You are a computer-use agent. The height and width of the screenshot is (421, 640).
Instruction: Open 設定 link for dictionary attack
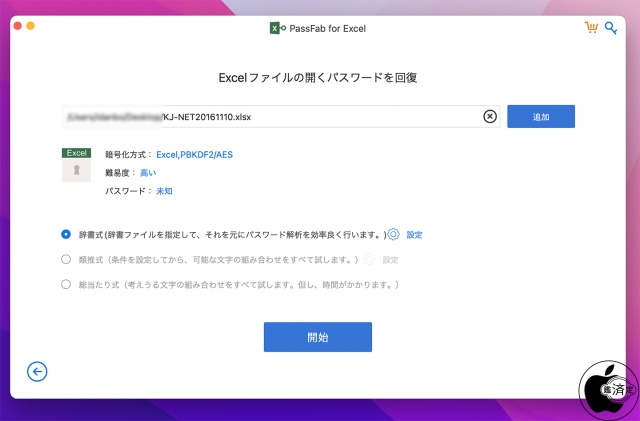click(x=414, y=235)
